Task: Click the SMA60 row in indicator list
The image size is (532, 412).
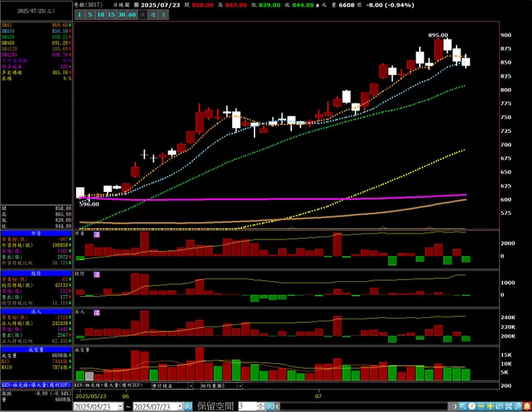Action: (x=36, y=42)
